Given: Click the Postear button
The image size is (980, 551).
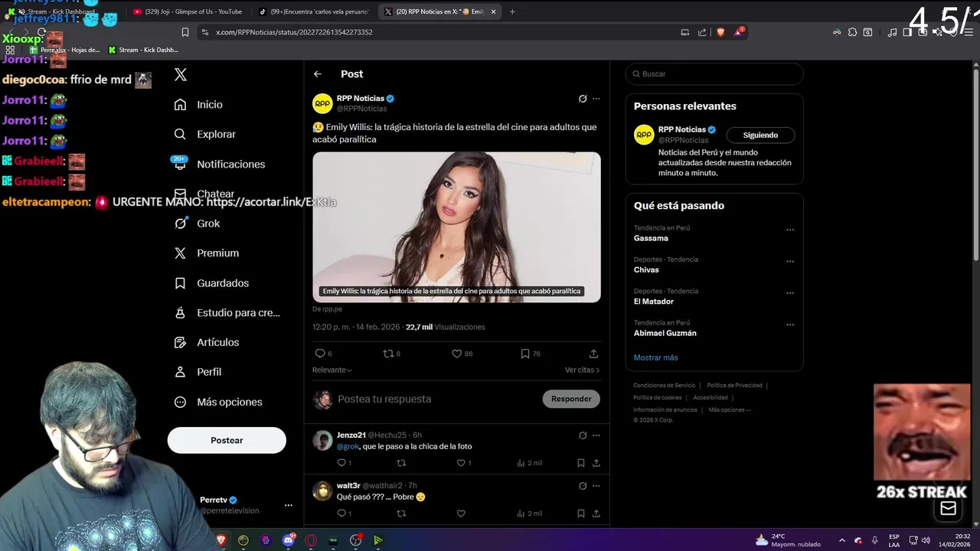Looking at the screenshot, I should (227, 440).
